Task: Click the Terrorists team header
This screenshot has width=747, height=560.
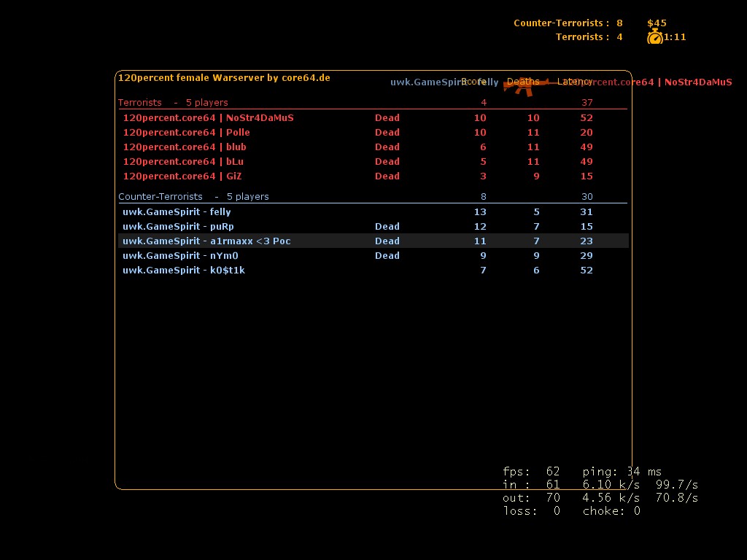Action: click(x=140, y=102)
